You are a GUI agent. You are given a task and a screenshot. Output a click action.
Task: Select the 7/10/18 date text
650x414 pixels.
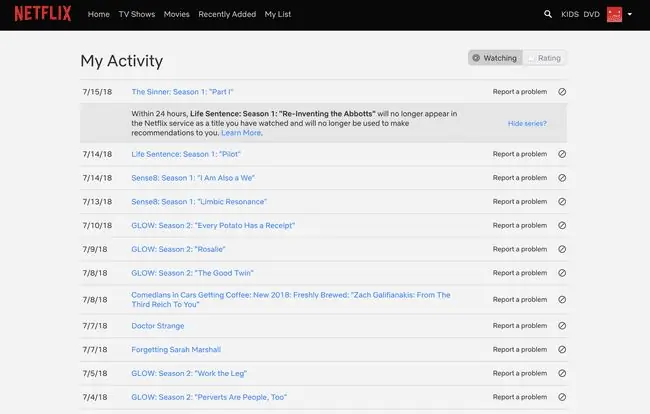[x=97, y=225]
